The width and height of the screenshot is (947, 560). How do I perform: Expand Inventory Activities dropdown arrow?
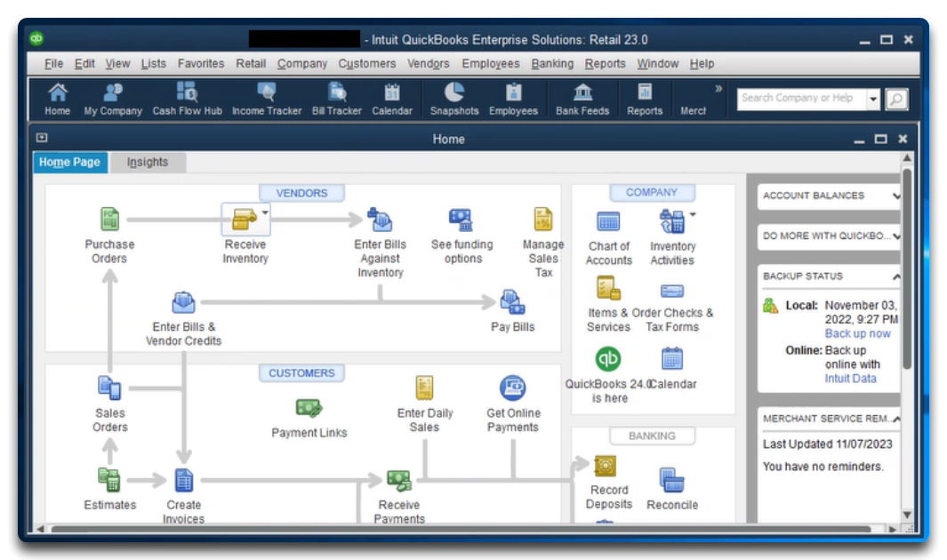[x=693, y=214]
